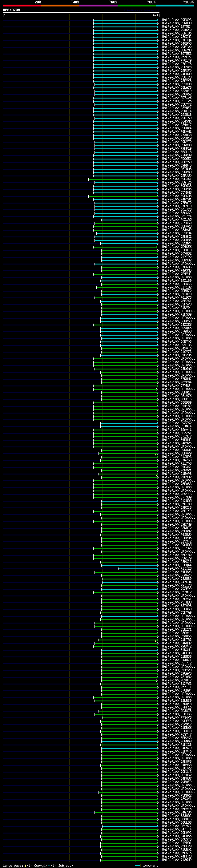The image size is (197, 868).
Task: Select hit label UniRef100_Q23CW4
Action: coord(176,233)
